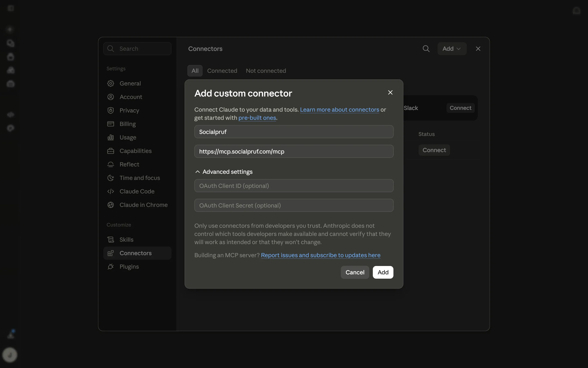Switch to the Connected tab

(222, 71)
